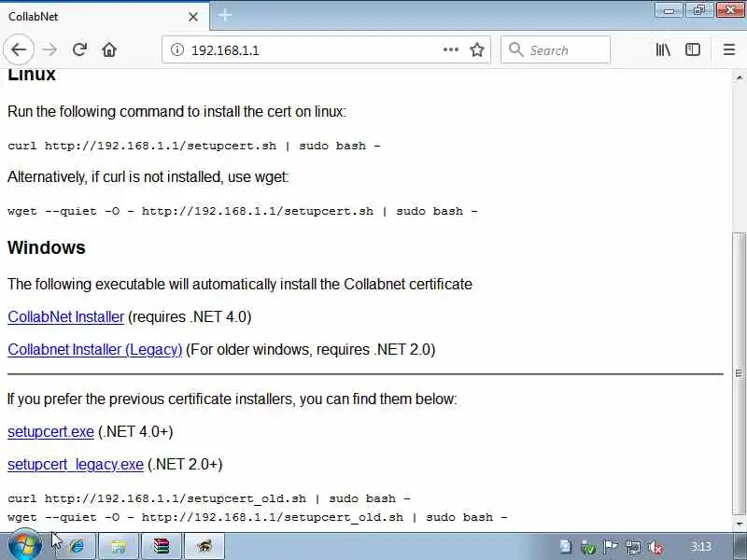Open the page actions three-dot menu
747x560 pixels.
pyautogui.click(x=450, y=49)
